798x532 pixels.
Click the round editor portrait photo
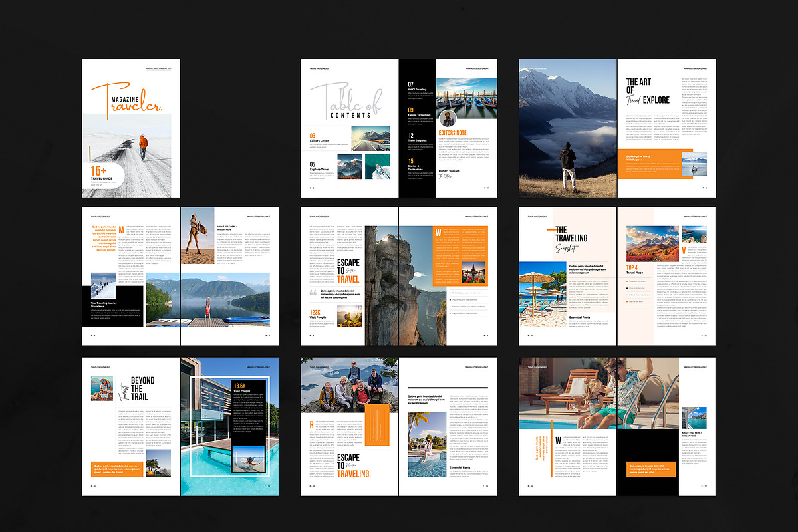pos(448,118)
